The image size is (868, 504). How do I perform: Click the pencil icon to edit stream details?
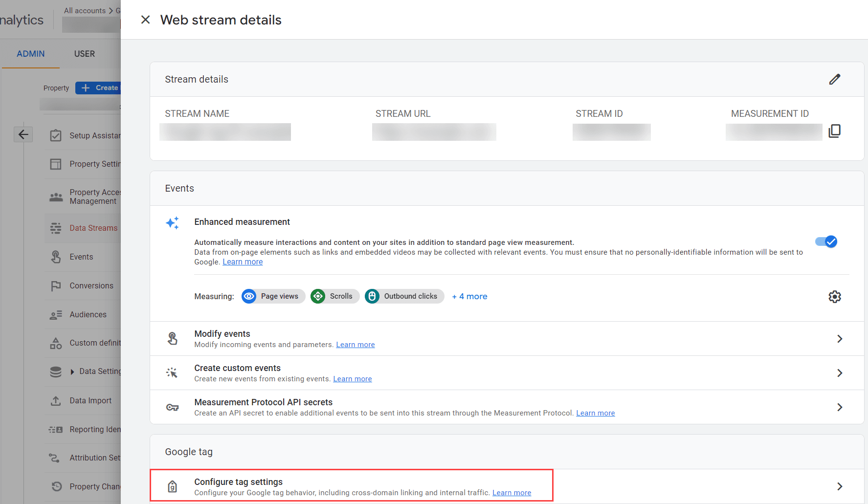(x=835, y=79)
